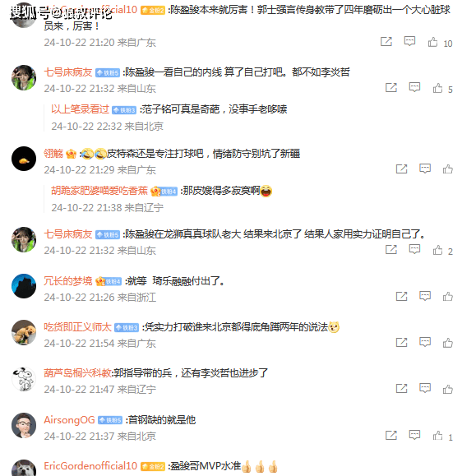
Task: Open the username 以上笔录看过
Action: 80,109
